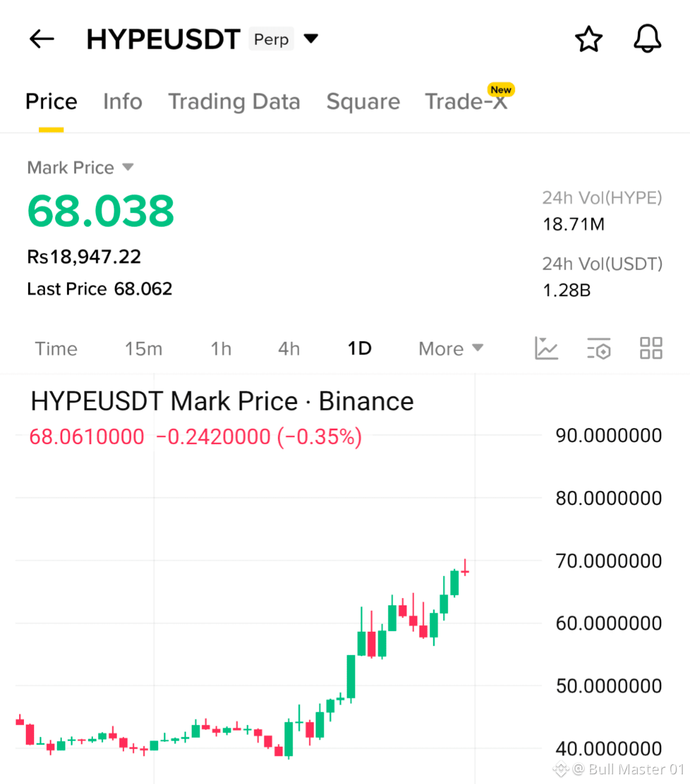Viewport: 690px width, 784px height.
Task: Tap the 40.0000000 price axis label
Action: pyautogui.click(x=608, y=749)
